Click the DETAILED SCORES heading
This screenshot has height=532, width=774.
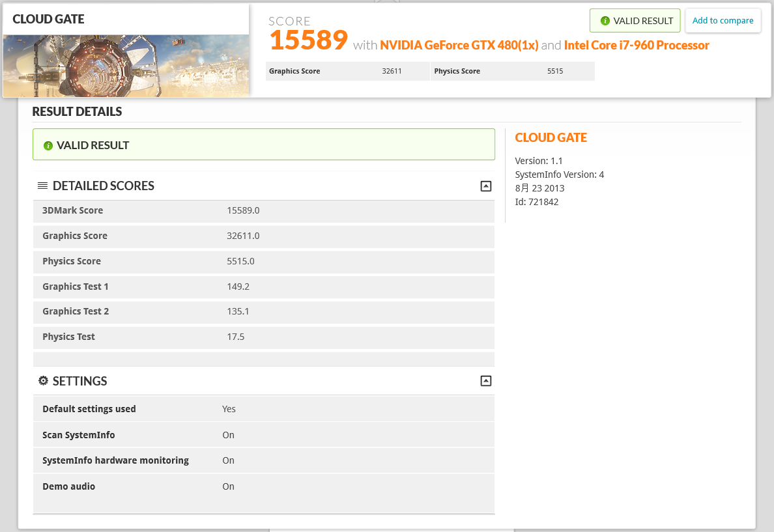pos(103,186)
